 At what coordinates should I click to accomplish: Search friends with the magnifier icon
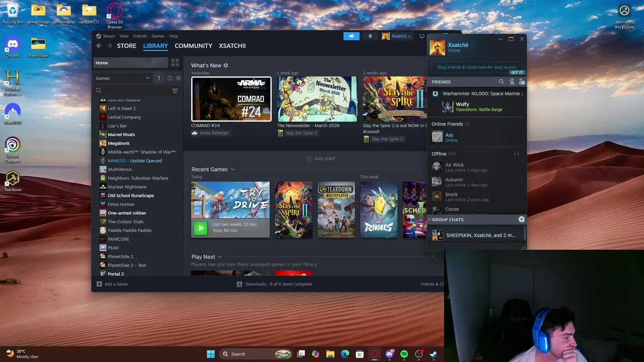pyautogui.click(x=501, y=81)
